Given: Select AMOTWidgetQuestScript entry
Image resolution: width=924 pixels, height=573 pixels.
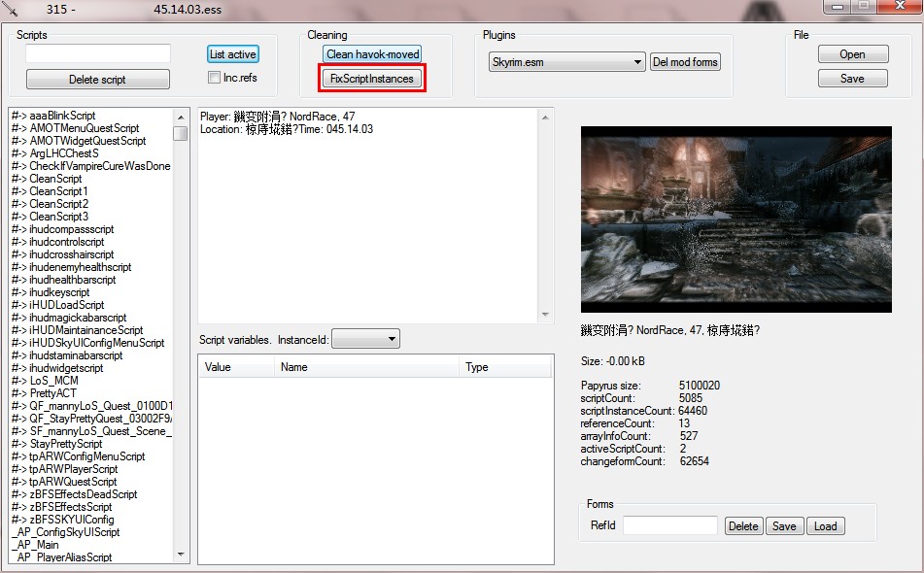Looking at the screenshot, I should click(79, 141).
